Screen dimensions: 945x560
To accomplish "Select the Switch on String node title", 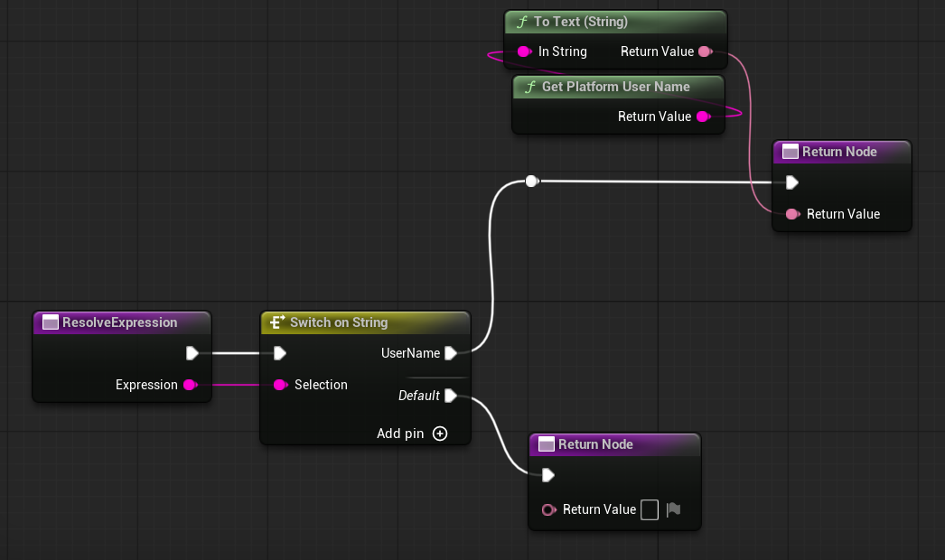I will tap(339, 322).
